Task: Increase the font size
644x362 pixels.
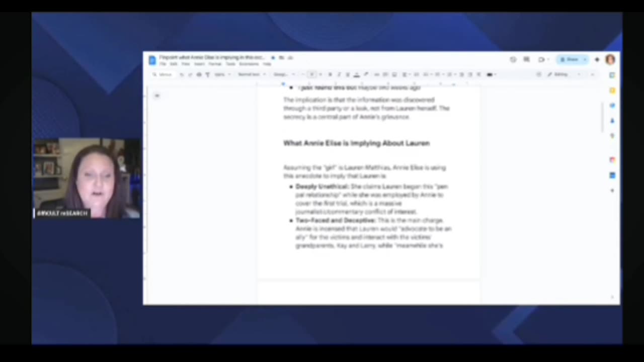Action: tap(320, 74)
